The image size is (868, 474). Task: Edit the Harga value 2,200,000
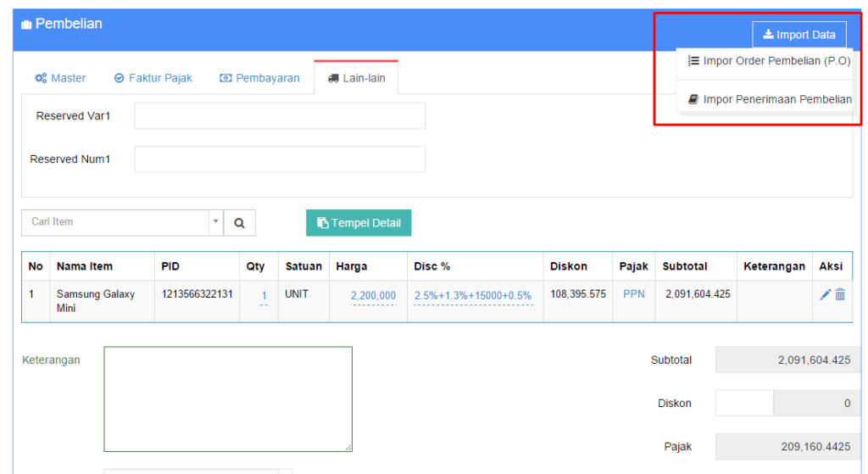[373, 296]
